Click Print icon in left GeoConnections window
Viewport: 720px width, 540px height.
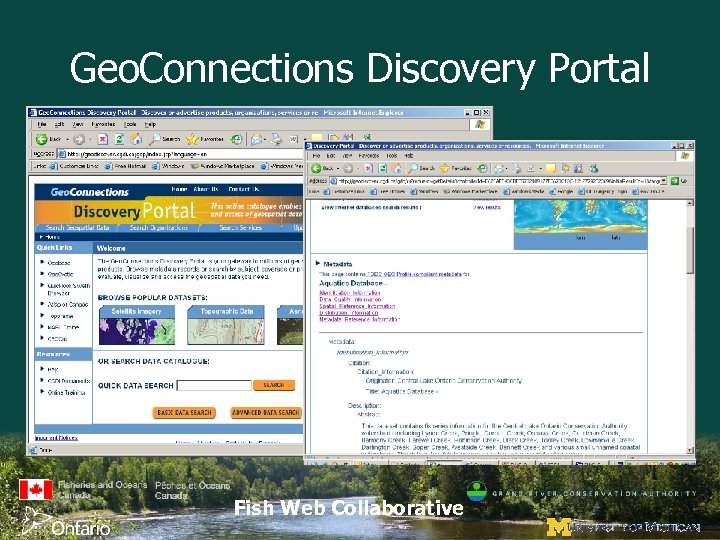(276, 139)
